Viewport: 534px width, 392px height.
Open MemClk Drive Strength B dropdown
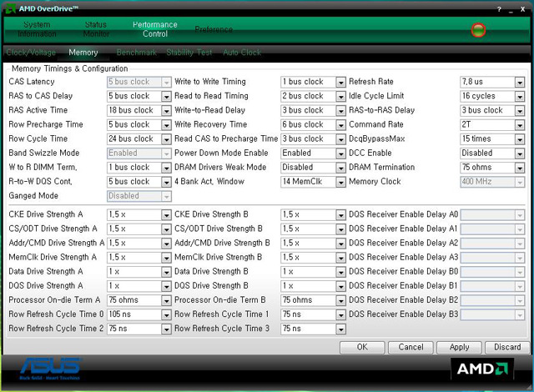(340, 258)
